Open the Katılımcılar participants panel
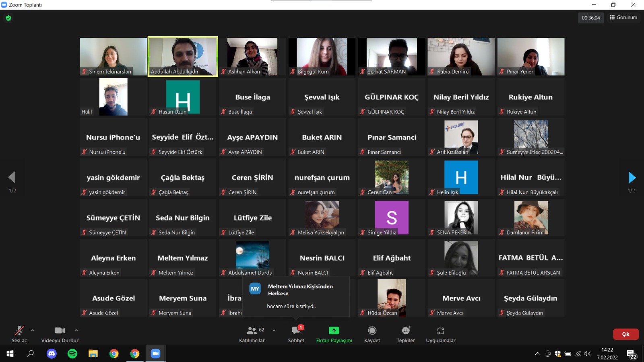 point(252,334)
